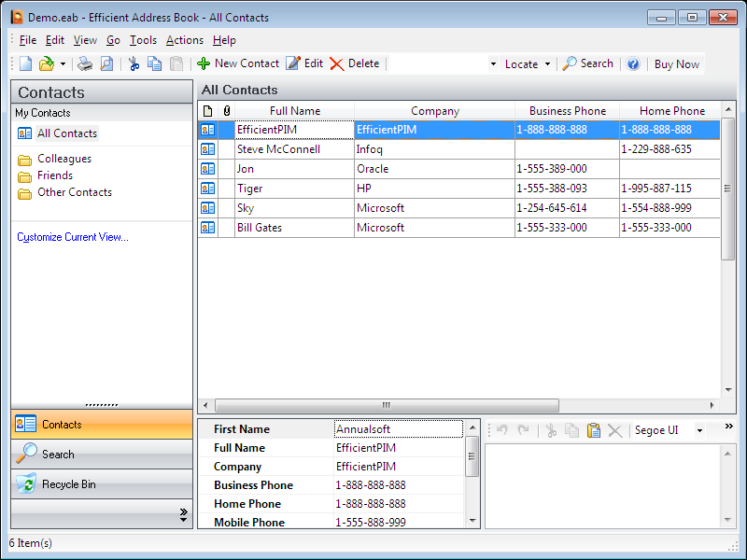Click the Open folder toolbar icon

[x=47, y=64]
